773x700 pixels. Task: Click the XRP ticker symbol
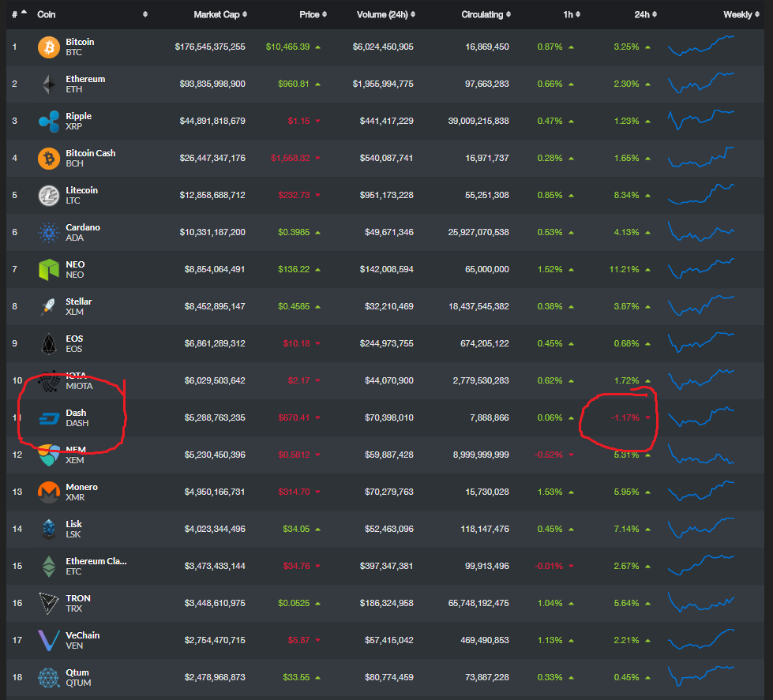point(74,126)
